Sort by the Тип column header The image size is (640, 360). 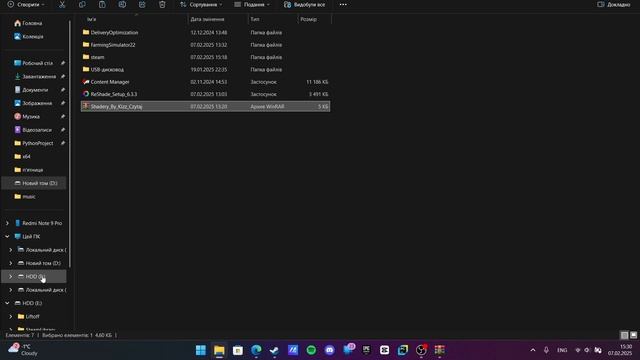(x=255, y=19)
